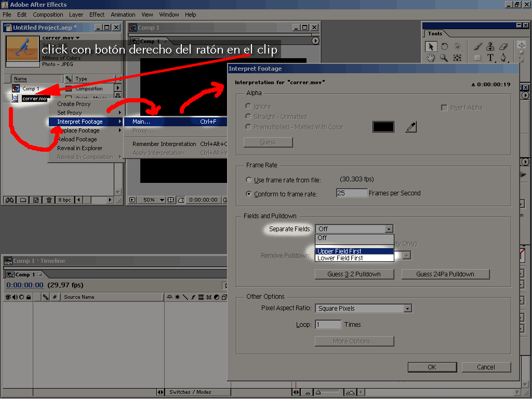Click the Title-Action Safe icon in Comp window

(170, 200)
